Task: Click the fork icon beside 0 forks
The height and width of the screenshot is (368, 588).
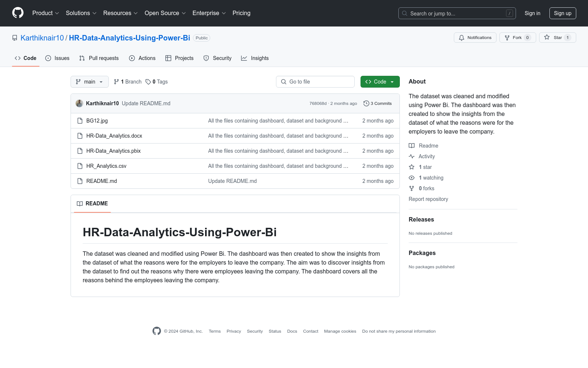Action: (x=412, y=188)
